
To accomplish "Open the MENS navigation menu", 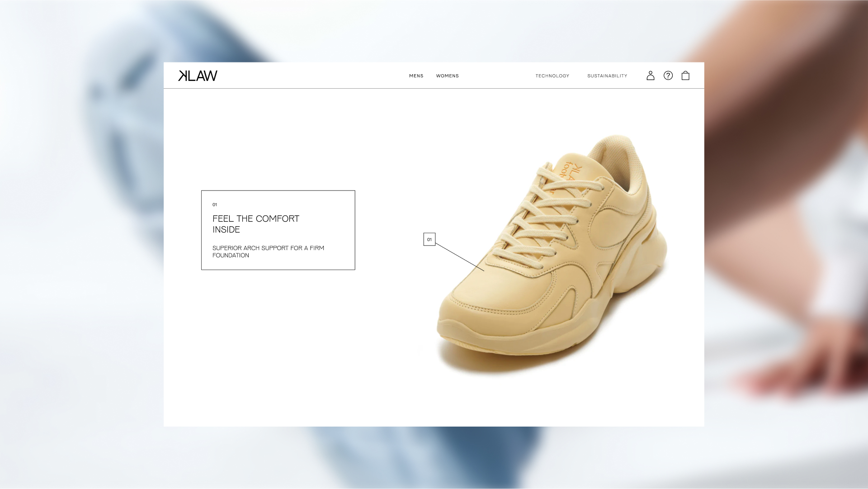I will tap(416, 76).
